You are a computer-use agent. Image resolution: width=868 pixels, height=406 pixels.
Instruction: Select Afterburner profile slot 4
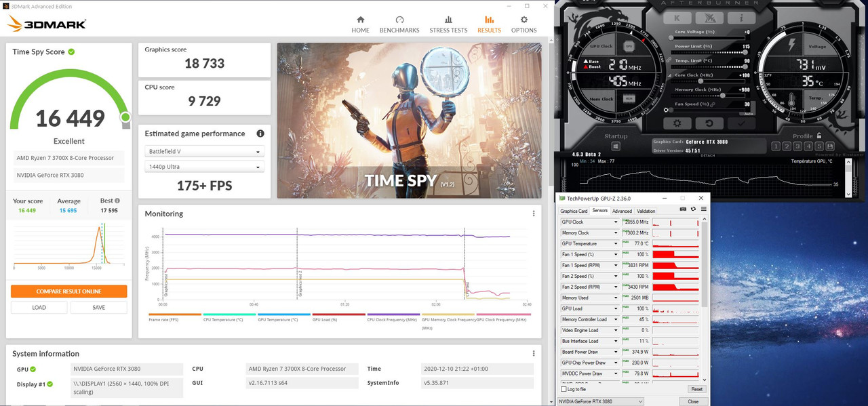pyautogui.click(x=809, y=146)
